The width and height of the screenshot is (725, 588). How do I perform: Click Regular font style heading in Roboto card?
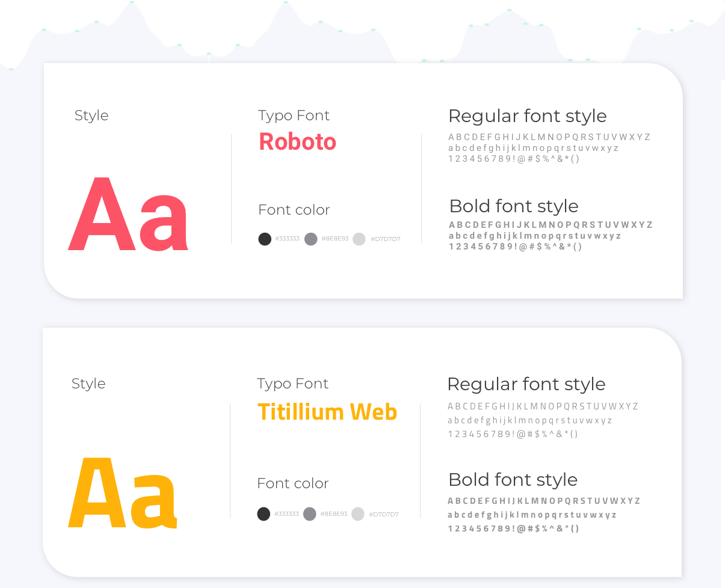(528, 116)
